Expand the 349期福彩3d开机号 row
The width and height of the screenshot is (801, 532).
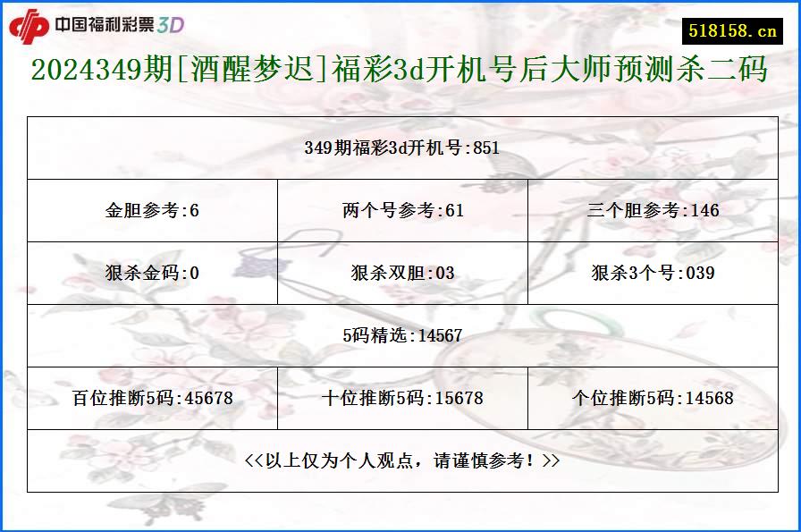pyautogui.click(x=400, y=149)
